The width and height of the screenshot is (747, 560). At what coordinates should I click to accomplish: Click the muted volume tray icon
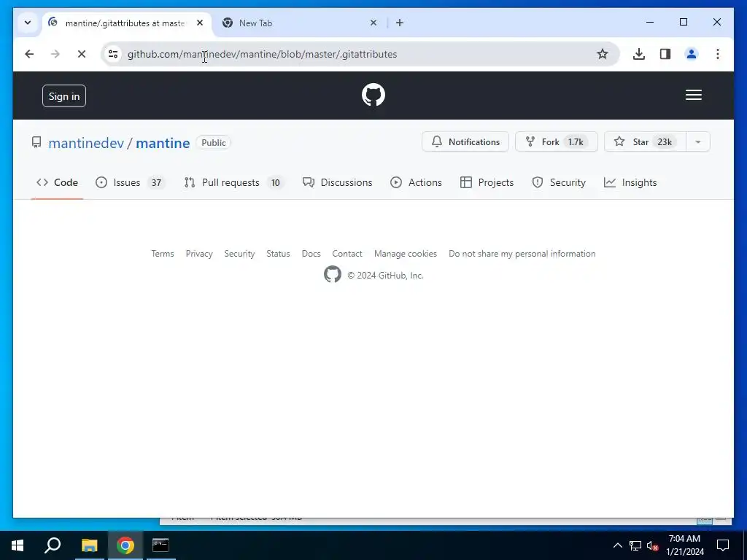point(652,545)
